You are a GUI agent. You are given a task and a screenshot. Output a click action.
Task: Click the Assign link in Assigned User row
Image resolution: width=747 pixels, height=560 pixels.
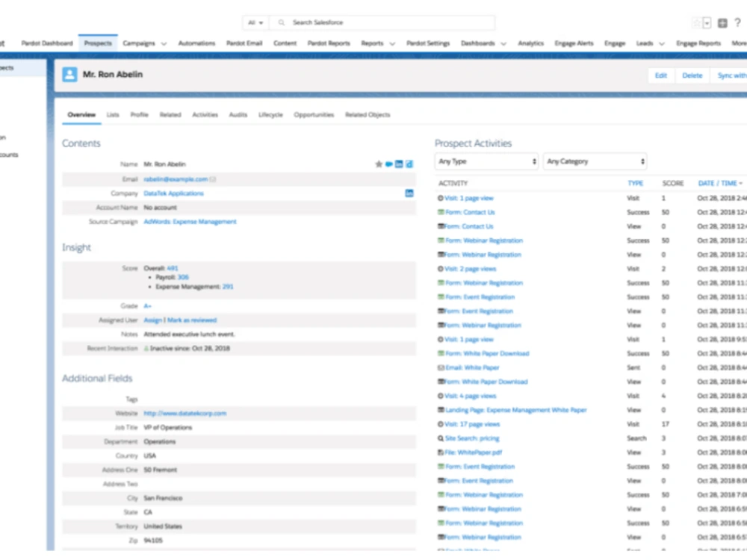(153, 320)
